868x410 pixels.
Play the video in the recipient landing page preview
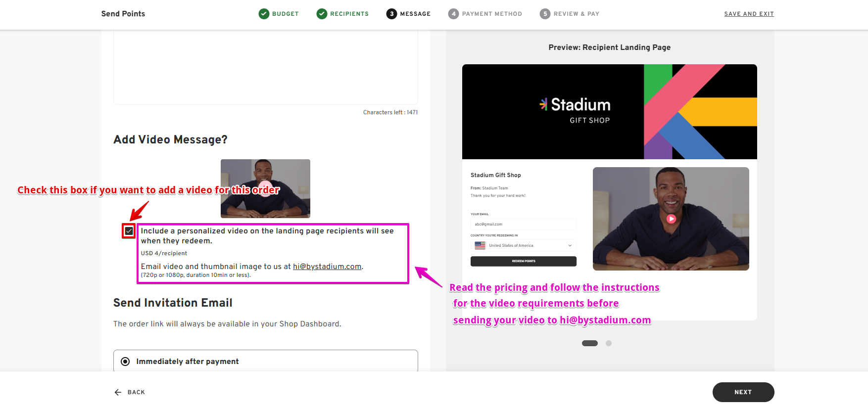tap(671, 219)
